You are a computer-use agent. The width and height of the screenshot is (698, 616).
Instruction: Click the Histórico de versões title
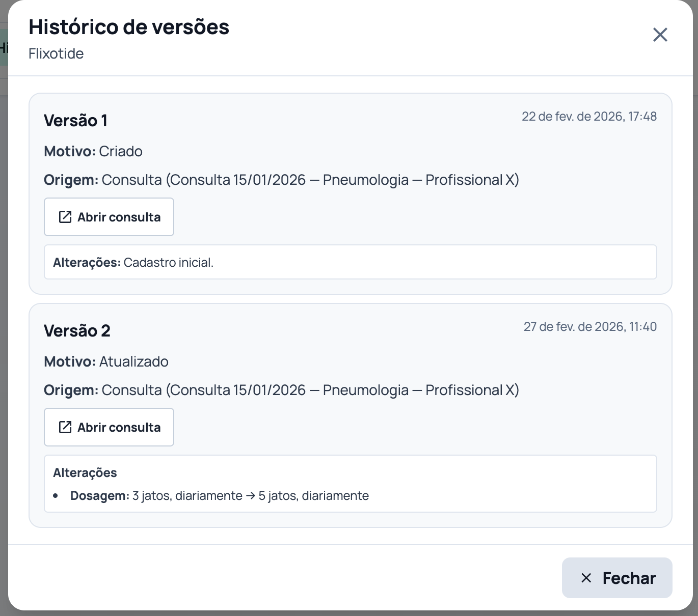129,27
